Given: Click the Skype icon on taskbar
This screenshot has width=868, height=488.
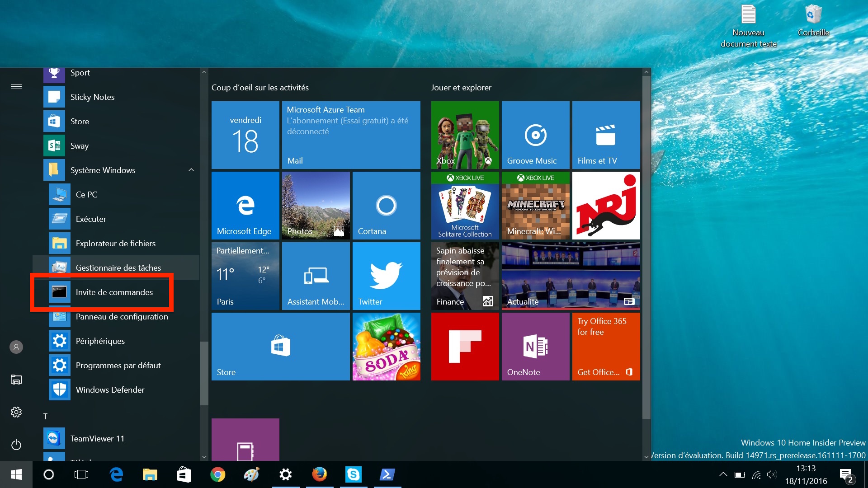Looking at the screenshot, I should coord(353,474).
